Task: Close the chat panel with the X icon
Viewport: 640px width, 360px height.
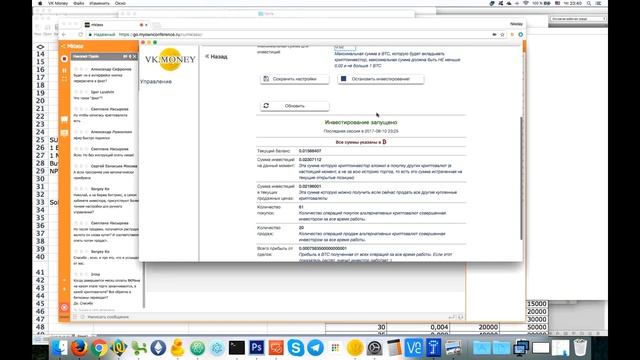Action: pyautogui.click(x=135, y=56)
